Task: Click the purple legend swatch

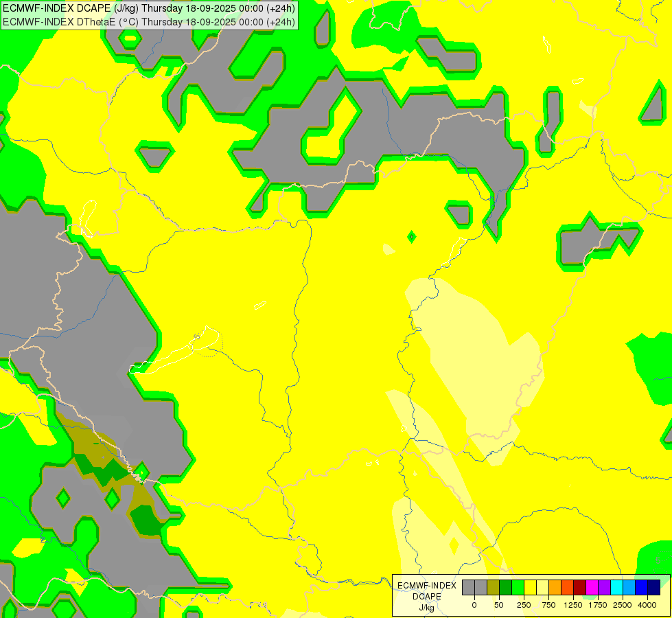Action: pyautogui.click(x=604, y=587)
